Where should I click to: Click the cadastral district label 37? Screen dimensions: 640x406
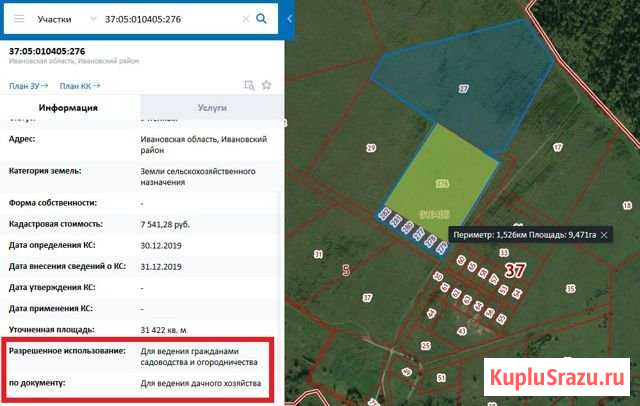(x=515, y=270)
